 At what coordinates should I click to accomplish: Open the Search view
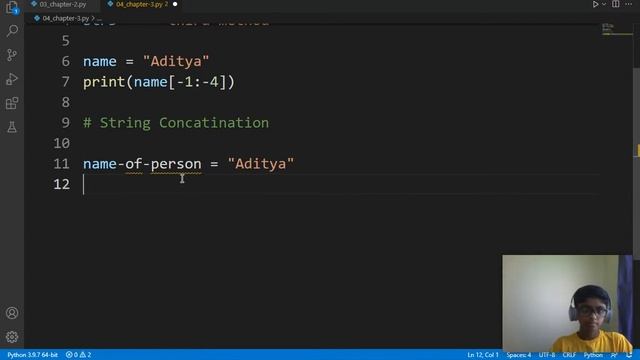click(x=12, y=31)
